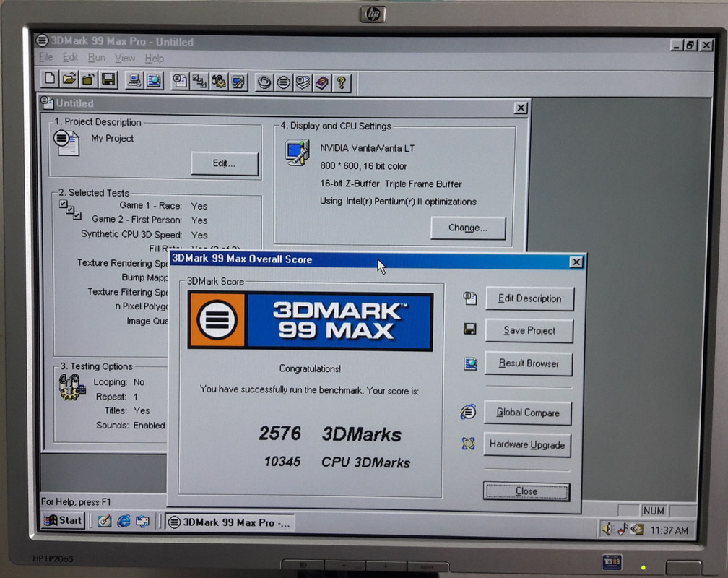Click the yellow question mark help icon
This screenshot has height=578, width=728.
[x=342, y=83]
